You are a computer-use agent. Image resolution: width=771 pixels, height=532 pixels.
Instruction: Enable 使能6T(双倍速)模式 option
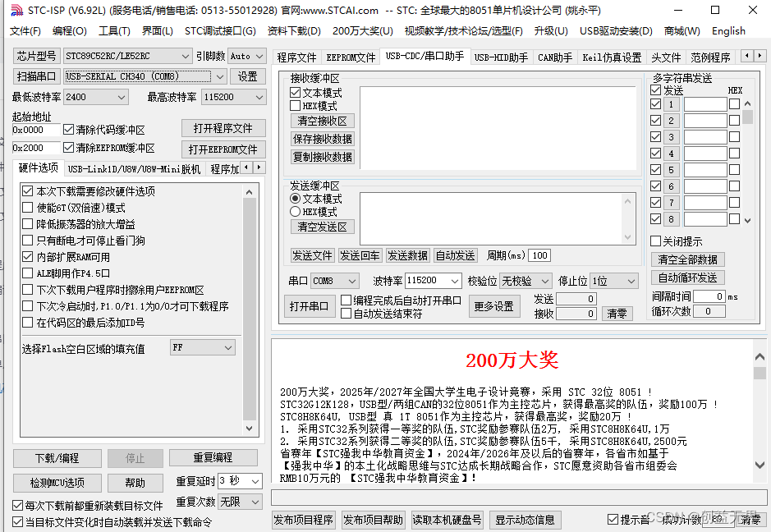[x=28, y=208]
